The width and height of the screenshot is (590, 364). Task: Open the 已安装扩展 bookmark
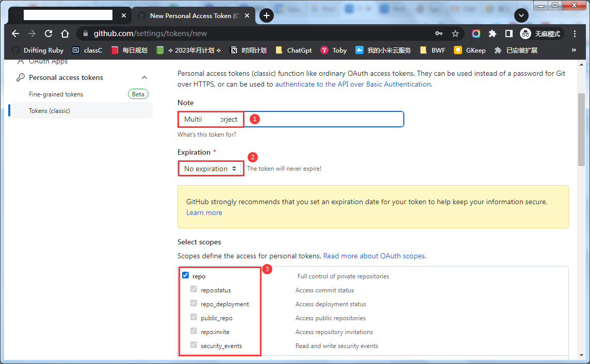pyautogui.click(x=516, y=50)
